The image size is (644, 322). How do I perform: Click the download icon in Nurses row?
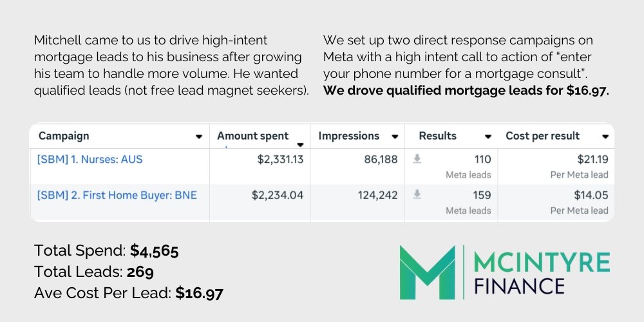pos(417,159)
